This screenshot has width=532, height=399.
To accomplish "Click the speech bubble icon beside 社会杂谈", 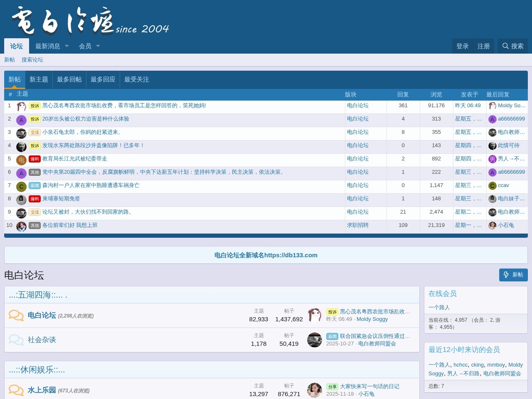I will click(x=16, y=340).
